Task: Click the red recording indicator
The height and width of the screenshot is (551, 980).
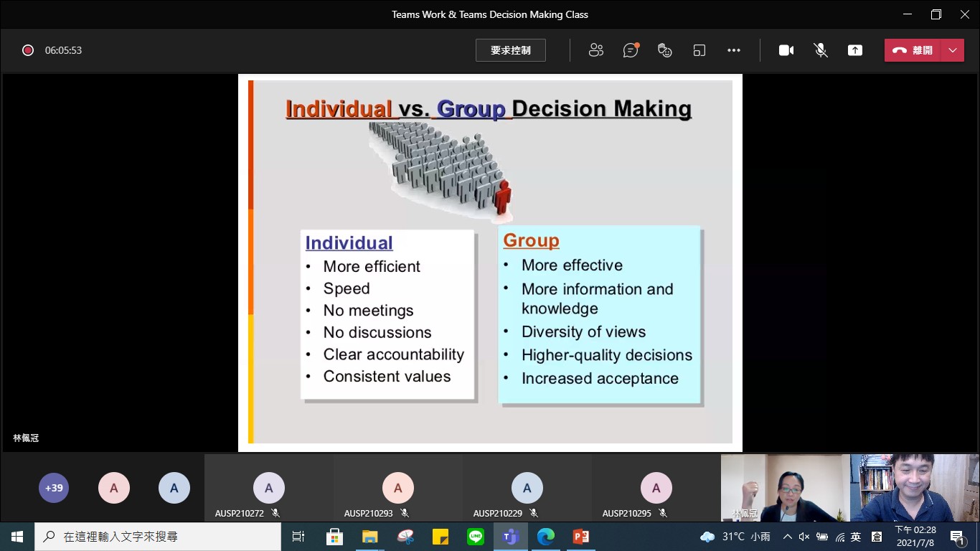Action: click(28, 50)
